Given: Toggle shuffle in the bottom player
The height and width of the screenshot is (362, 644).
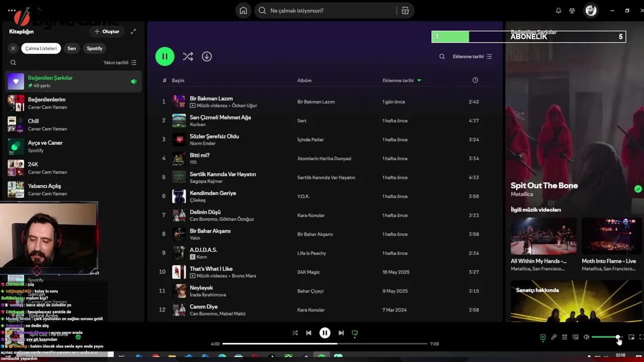Looking at the screenshot, I should (295, 333).
